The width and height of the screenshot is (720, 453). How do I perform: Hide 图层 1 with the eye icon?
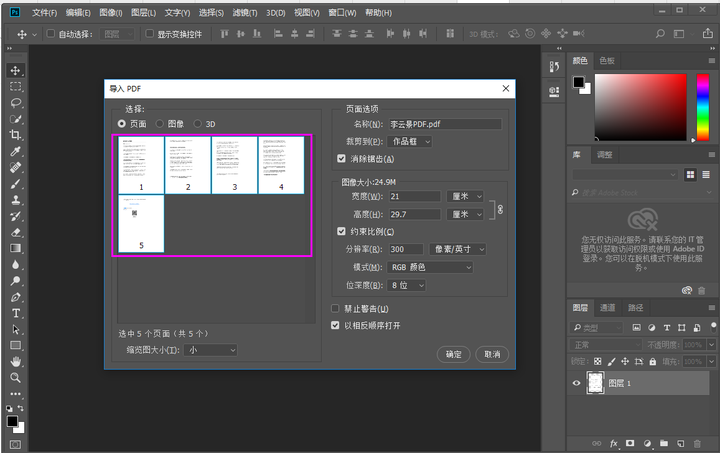click(x=576, y=383)
